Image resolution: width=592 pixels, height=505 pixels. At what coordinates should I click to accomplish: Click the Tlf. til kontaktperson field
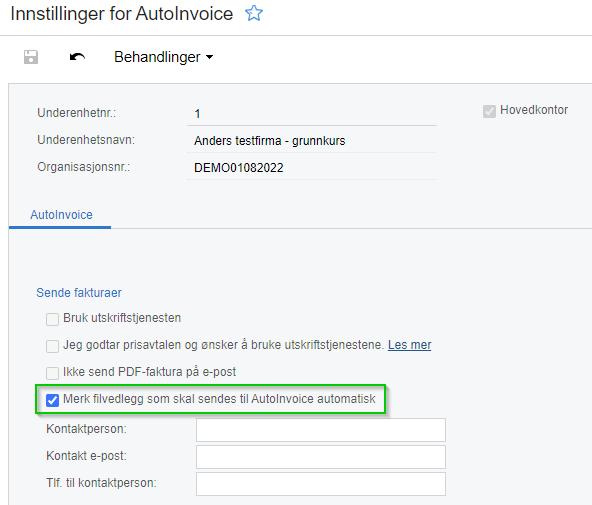[x=321, y=484]
